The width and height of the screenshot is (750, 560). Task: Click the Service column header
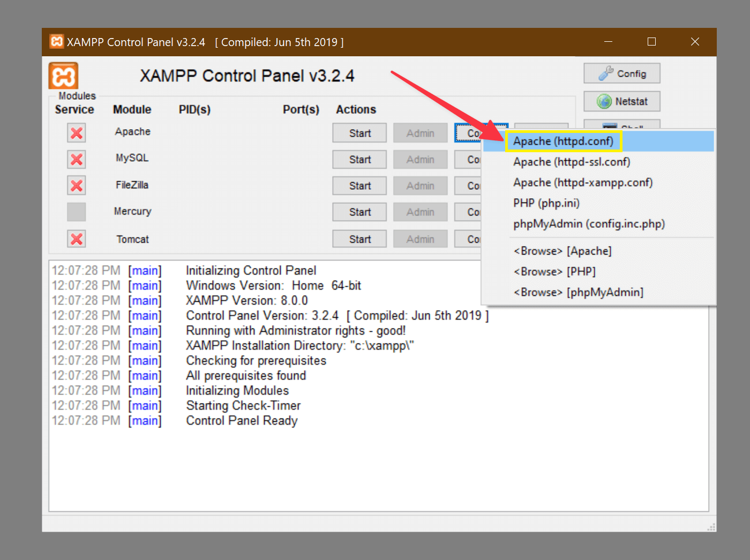(74, 109)
